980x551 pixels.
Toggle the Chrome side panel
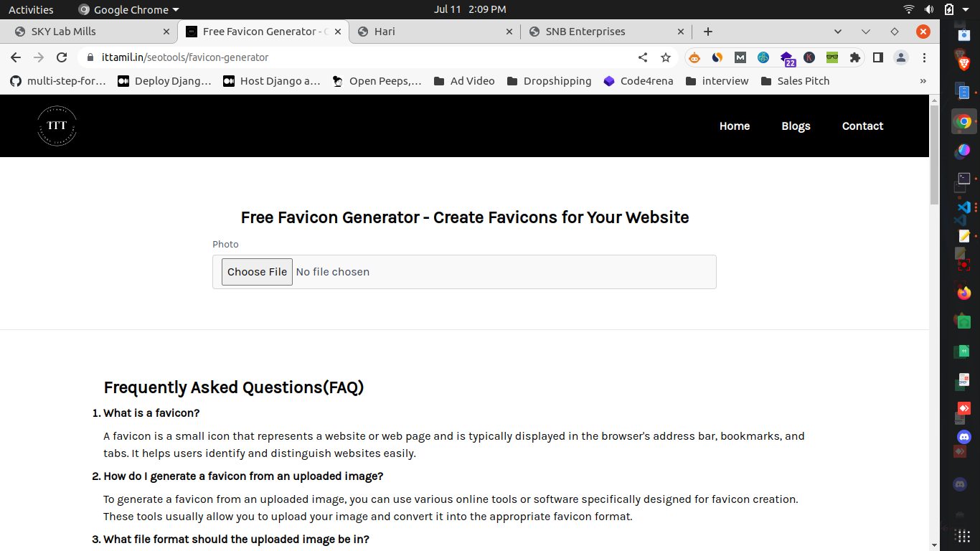(x=877, y=57)
